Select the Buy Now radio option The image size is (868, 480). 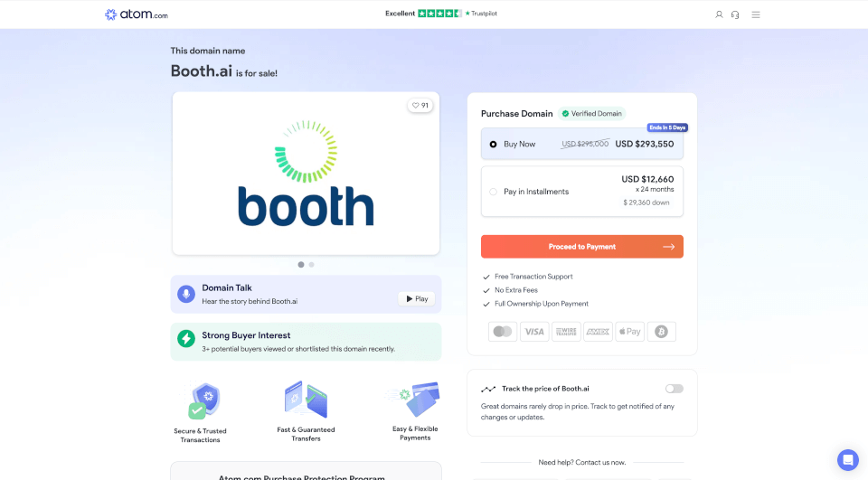(494, 145)
